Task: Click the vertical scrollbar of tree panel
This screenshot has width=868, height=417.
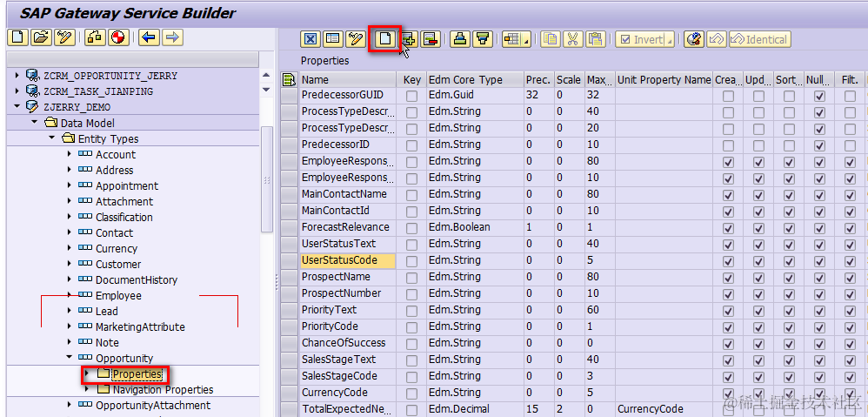Action: pos(266,178)
